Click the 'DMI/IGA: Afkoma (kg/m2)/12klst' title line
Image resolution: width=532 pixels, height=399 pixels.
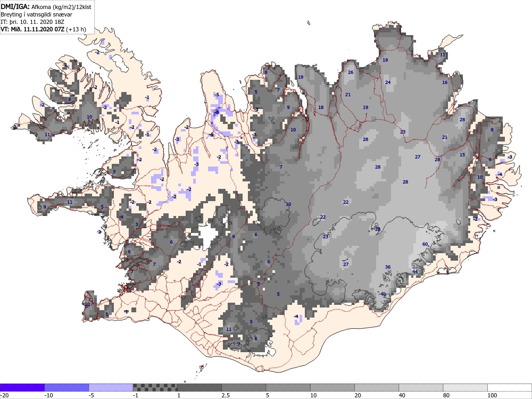[x=46, y=6]
